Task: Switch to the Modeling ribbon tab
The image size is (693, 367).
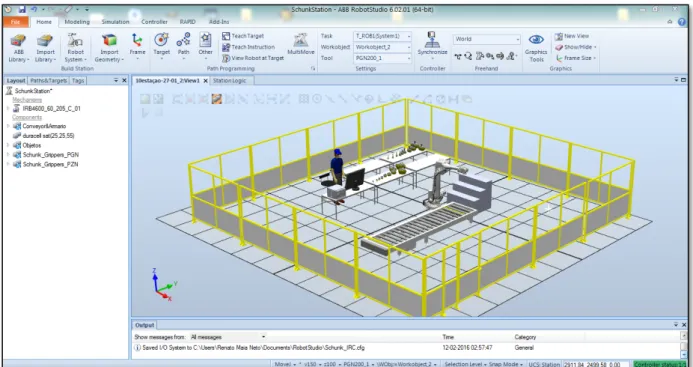Action: coord(77,22)
